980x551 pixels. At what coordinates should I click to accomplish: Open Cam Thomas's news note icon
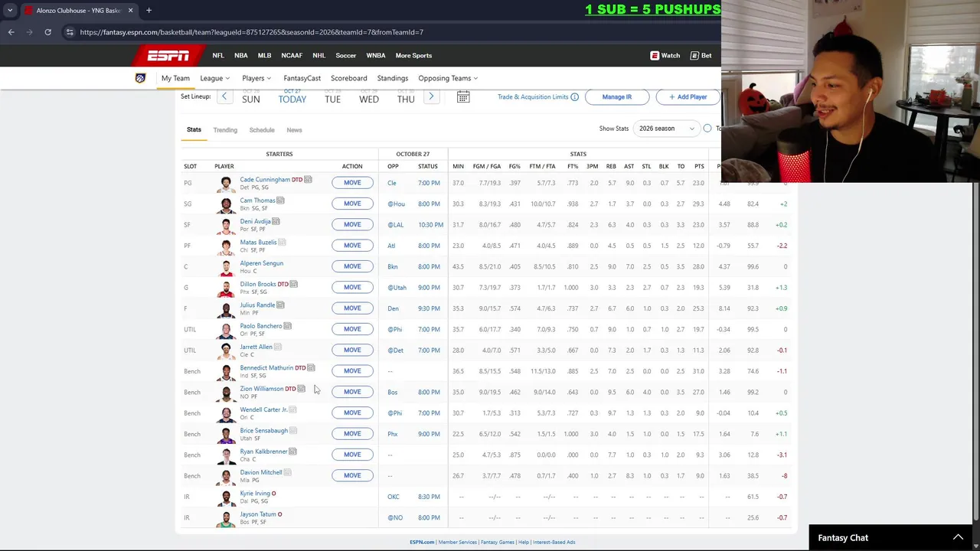[x=280, y=201]
